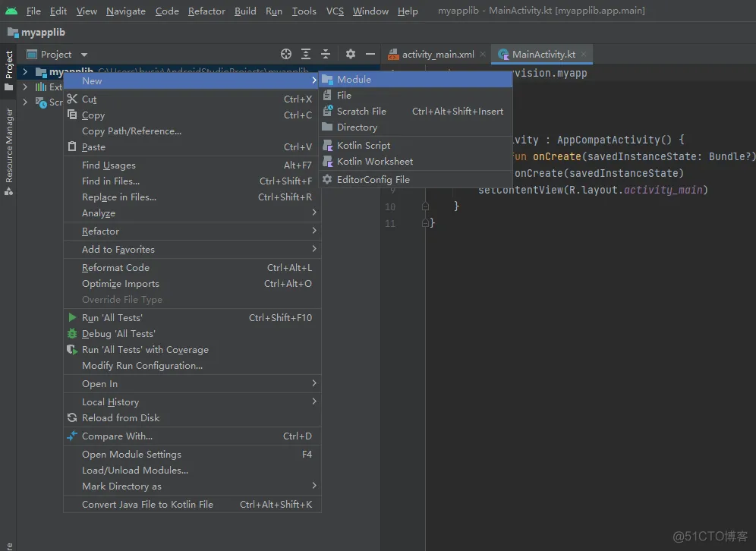
Task: Click the Copy icon in context menu
Action: pos(72,115)
